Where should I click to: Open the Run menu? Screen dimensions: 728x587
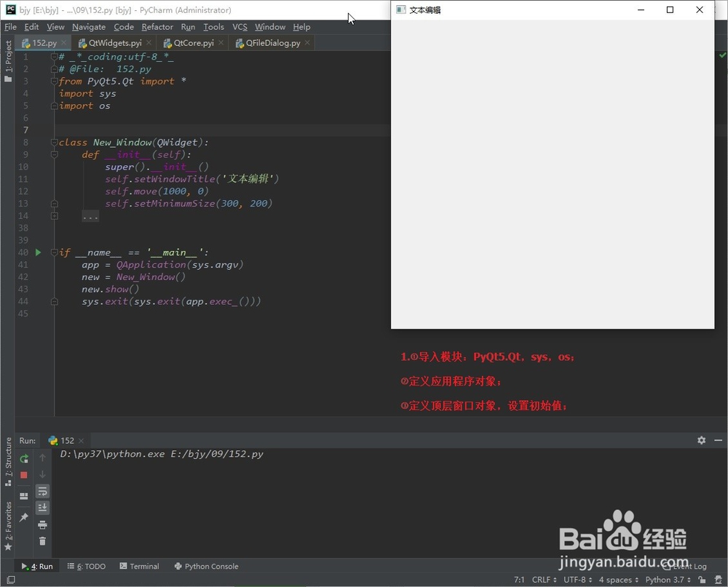188,27
